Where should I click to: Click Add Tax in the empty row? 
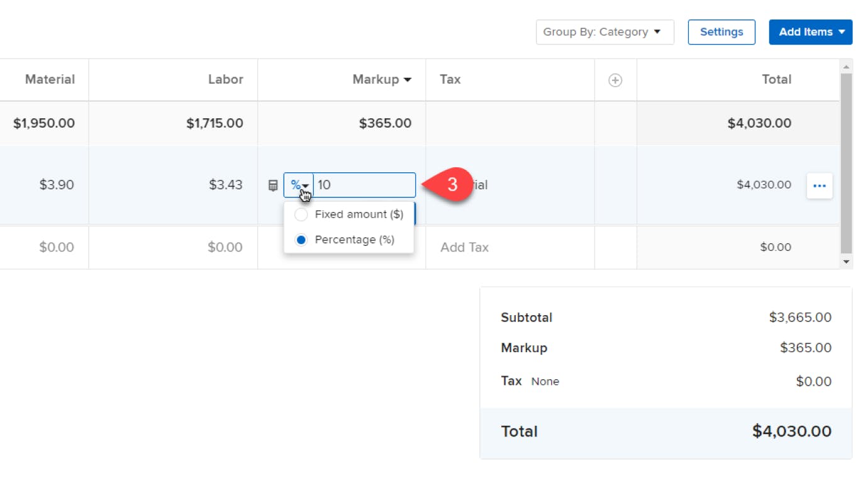click(x=464, y=247)
